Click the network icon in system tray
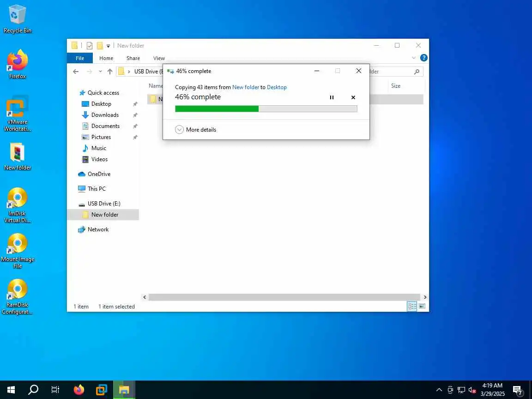The height and width of the screenshot is (399, 532). [461, 390]
